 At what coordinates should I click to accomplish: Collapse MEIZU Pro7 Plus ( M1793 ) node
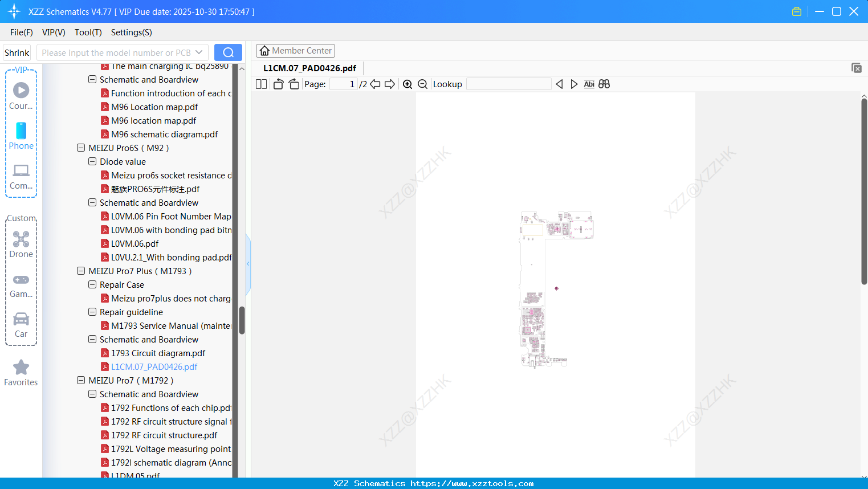click(x=81, y=271)
